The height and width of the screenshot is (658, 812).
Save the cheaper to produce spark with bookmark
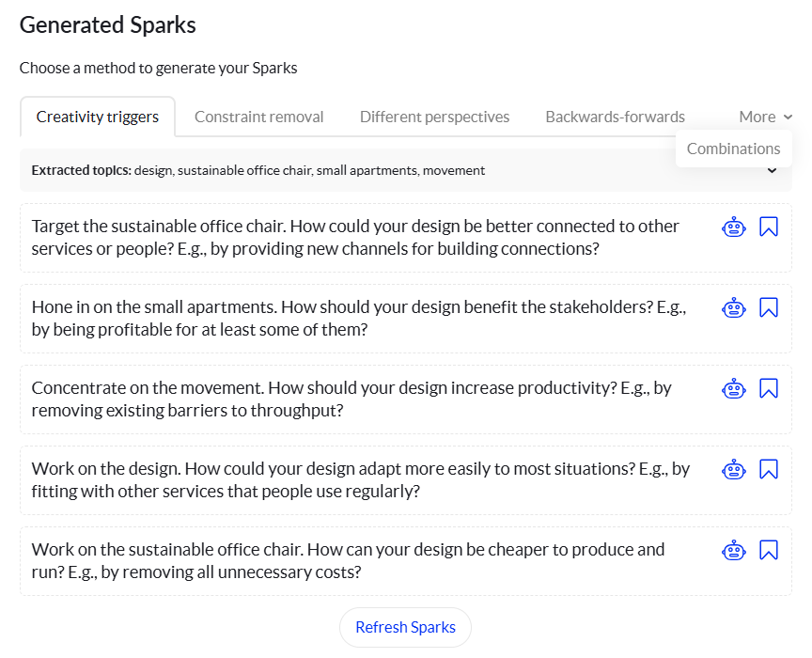click(769, 550)
